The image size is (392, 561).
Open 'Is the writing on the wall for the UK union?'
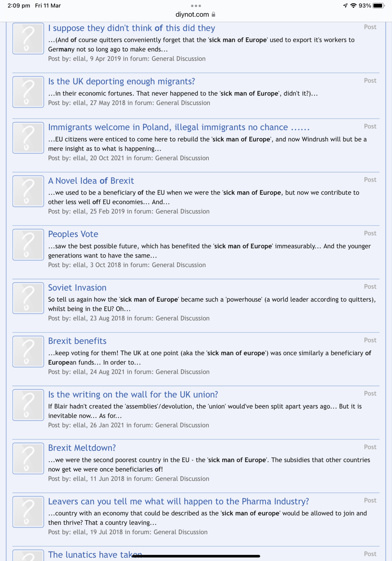[133, 394]
